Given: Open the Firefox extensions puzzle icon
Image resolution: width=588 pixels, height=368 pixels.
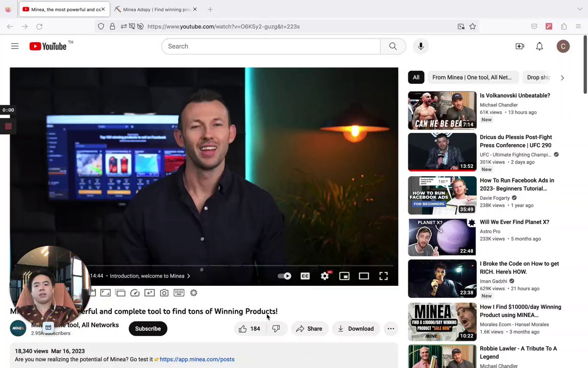Looking at the screenshot, I should tap(563, 26).
